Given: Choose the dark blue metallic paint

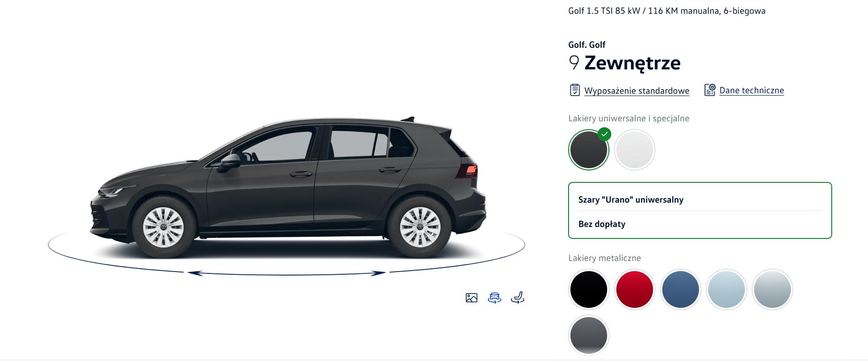Looking at the screenshot, I should click(681, 289).
